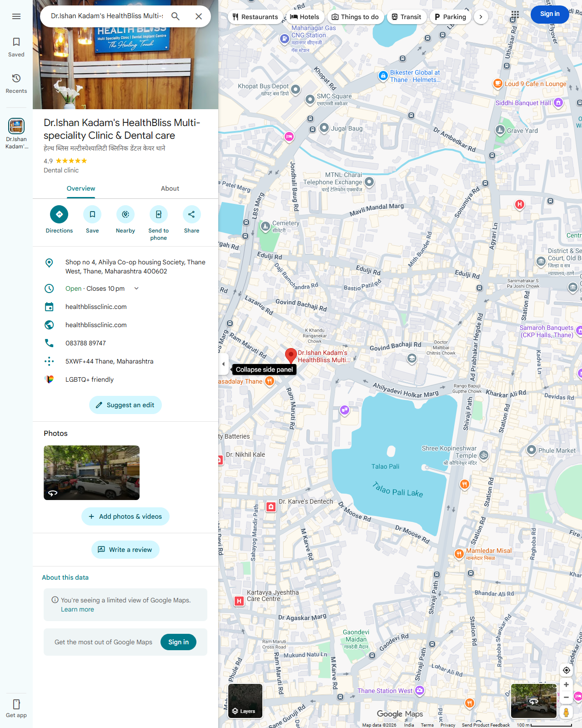The width and height of the screenshot is (582, 728).
Task: Get Directions to the clinic
Action: point(59,220)
